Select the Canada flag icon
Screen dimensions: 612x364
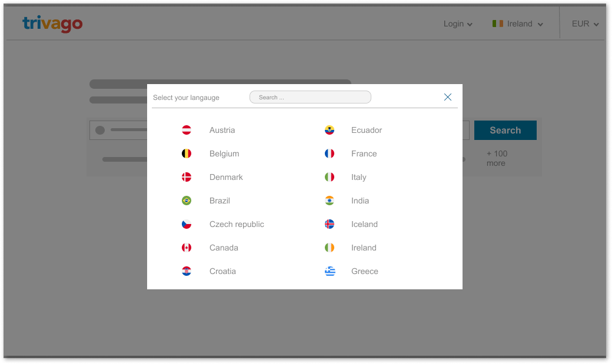(187, 248)
